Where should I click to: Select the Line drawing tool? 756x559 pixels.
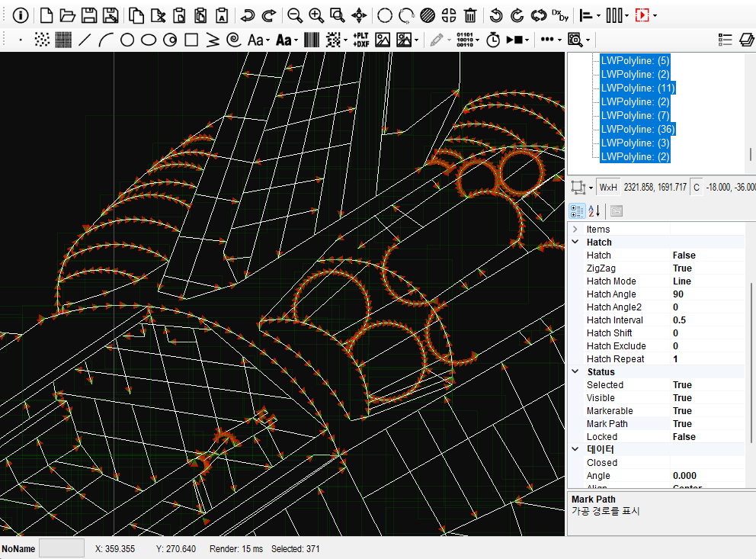(85, 40)
